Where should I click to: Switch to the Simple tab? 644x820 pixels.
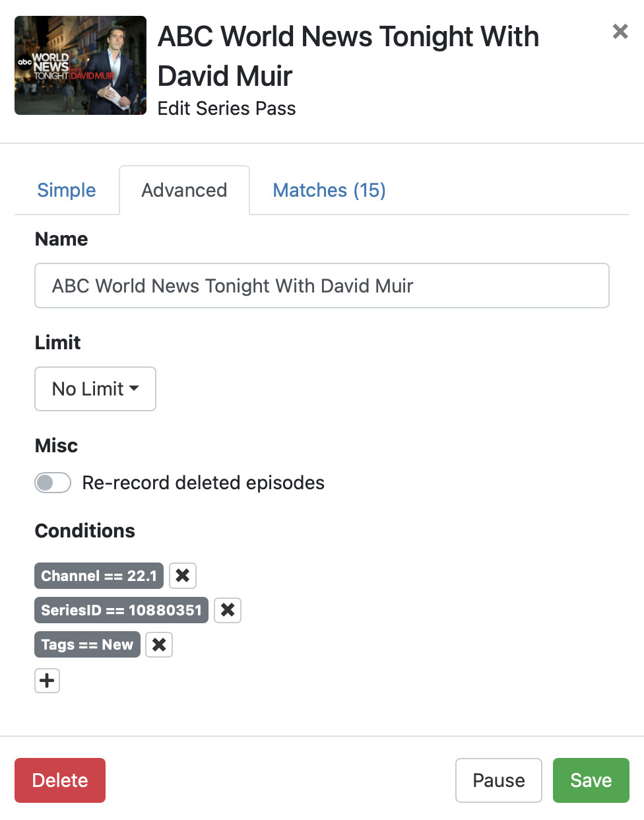pyautogui.click(x=67, y=190)
